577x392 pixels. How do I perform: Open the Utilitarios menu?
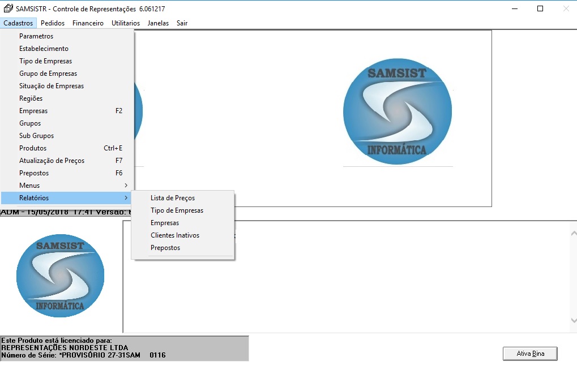pyautogui.click(x=126, y=23)
